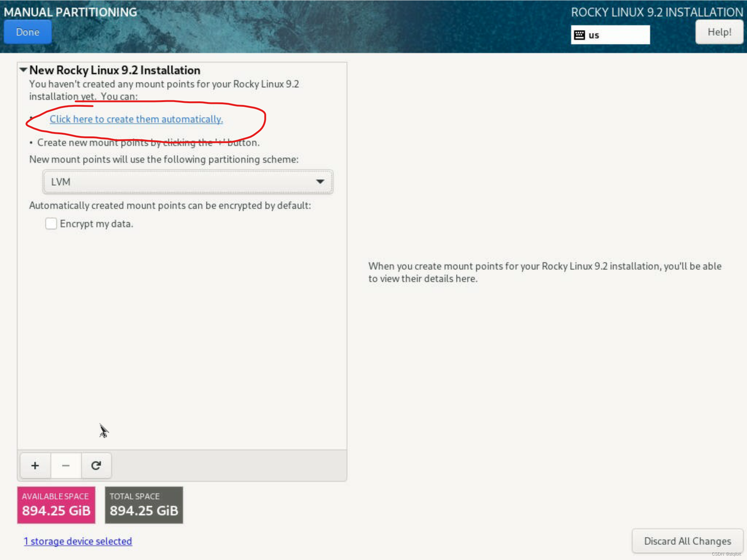
Task: Select the us keyboard layout indicator
Action: (610, 35)
